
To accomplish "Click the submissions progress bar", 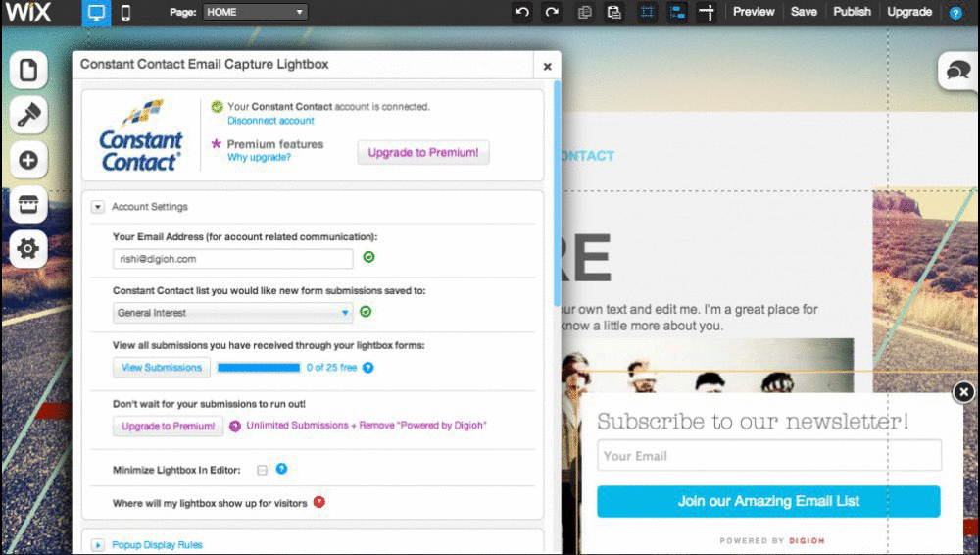I will pos(259,368).
